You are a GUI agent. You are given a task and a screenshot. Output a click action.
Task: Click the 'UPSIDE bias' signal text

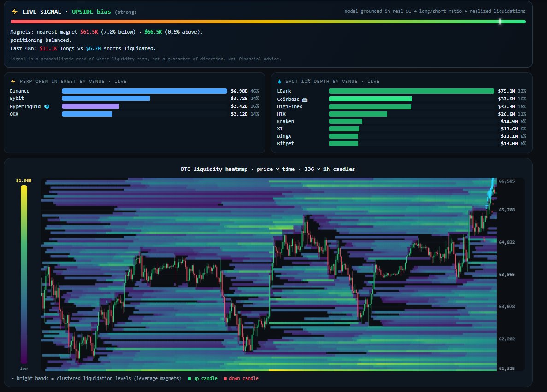pos(91,12)
